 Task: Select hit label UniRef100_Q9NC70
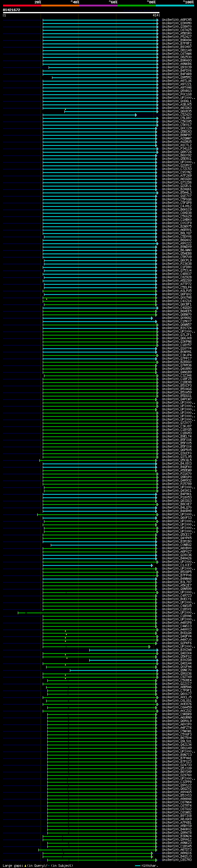pos(177,670)
